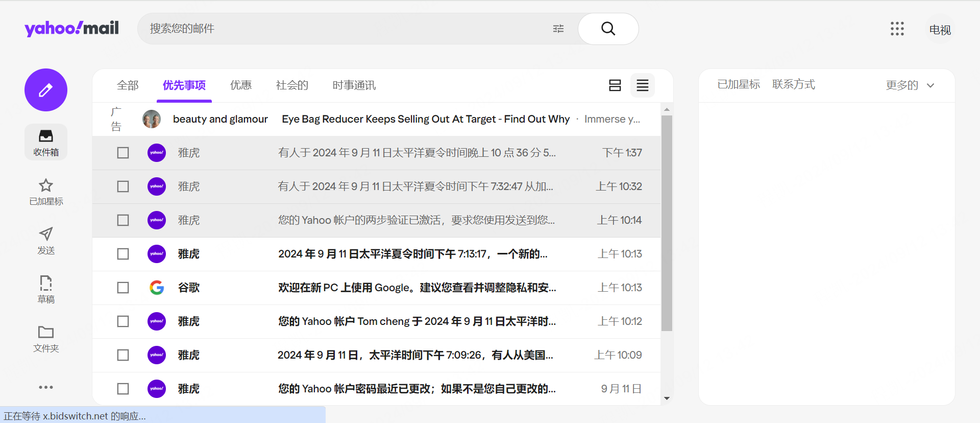
Task: Click the Google sender logo in 谷歌 row
Action: coord(157,288)
